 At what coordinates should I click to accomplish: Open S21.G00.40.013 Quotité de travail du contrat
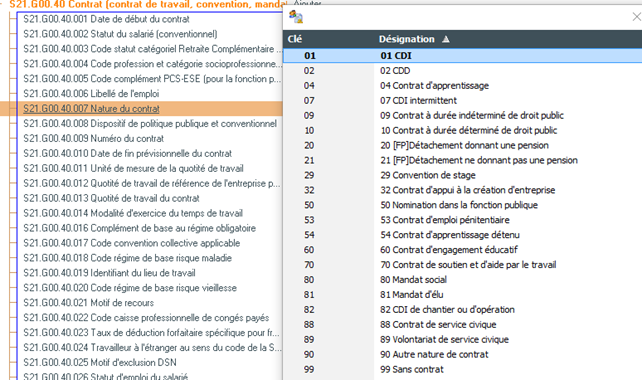click(x=111, y=198)
